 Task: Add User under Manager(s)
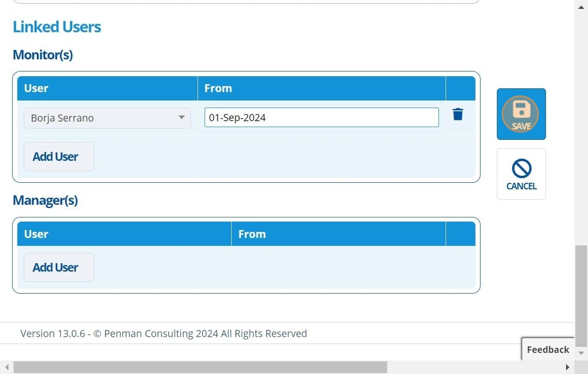coord(59,267)
